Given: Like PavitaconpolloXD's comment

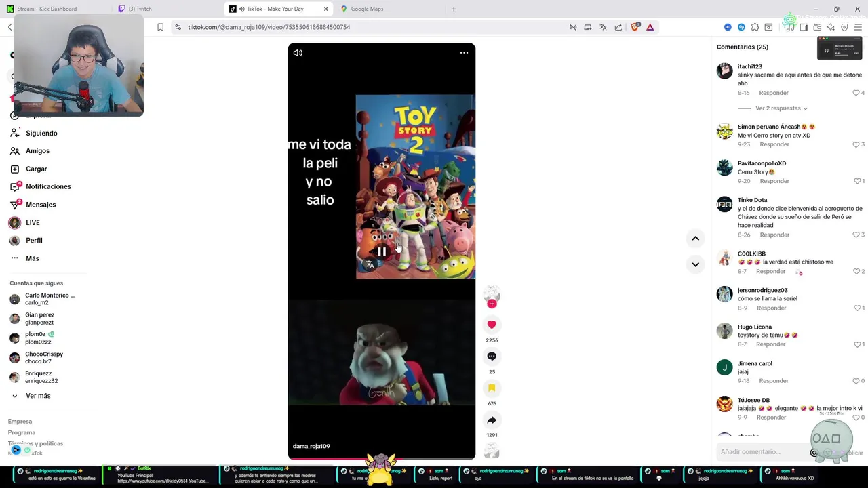Looking at the screenshot, I should (856, 181).
